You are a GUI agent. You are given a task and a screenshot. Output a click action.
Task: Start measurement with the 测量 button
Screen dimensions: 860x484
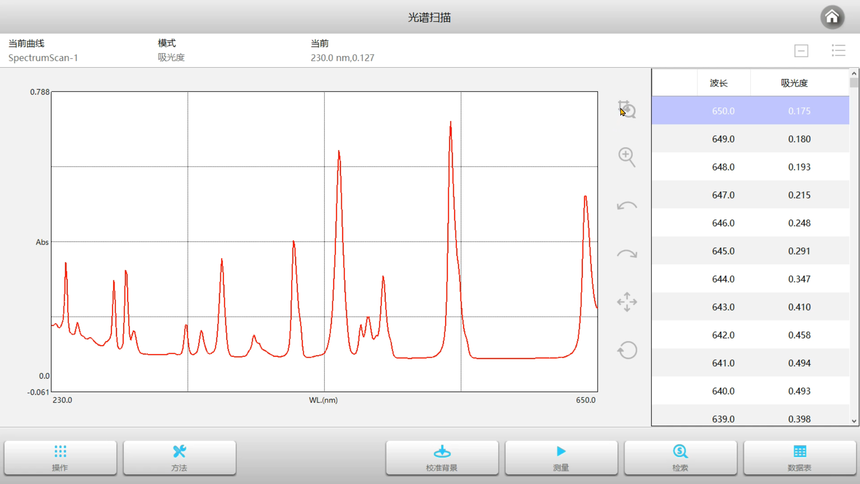[x=561, y=457]
